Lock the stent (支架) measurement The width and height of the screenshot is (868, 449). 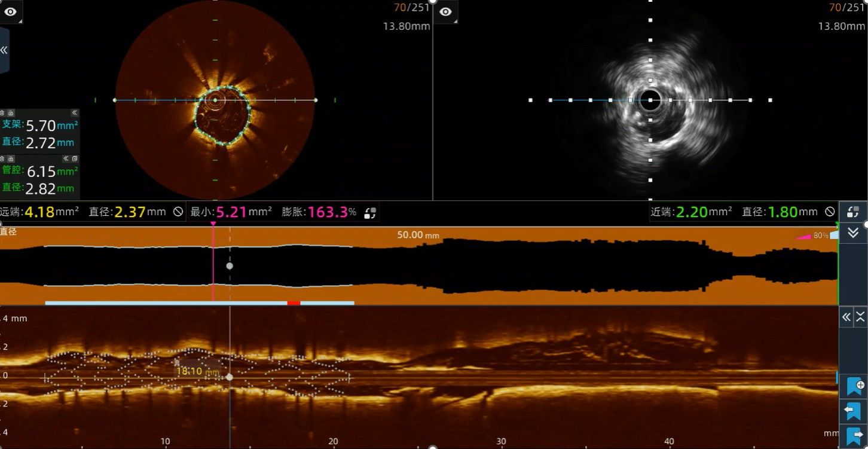(x=11, y=112)
